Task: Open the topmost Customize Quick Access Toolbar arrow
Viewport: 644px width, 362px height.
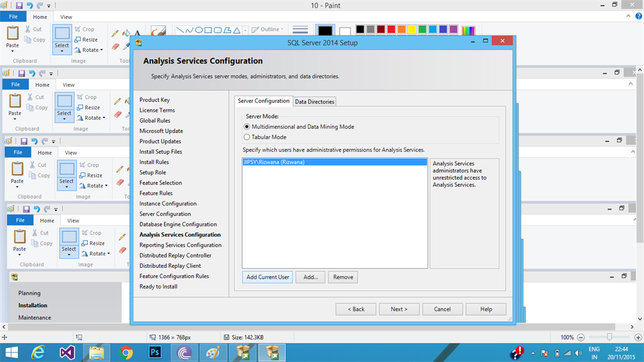Action: (49, 6)
